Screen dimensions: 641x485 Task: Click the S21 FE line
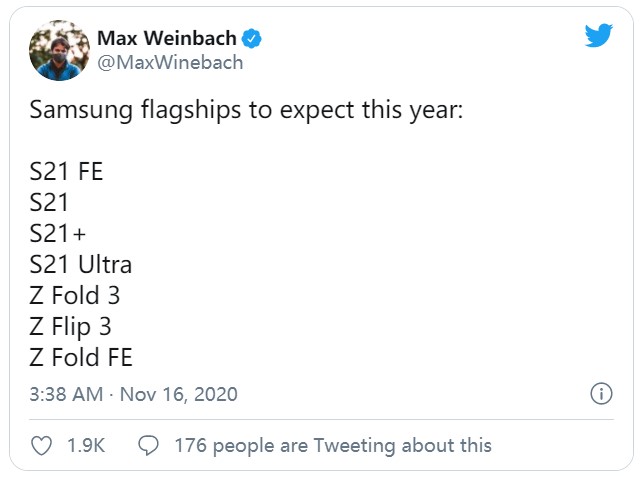point(66,171)
